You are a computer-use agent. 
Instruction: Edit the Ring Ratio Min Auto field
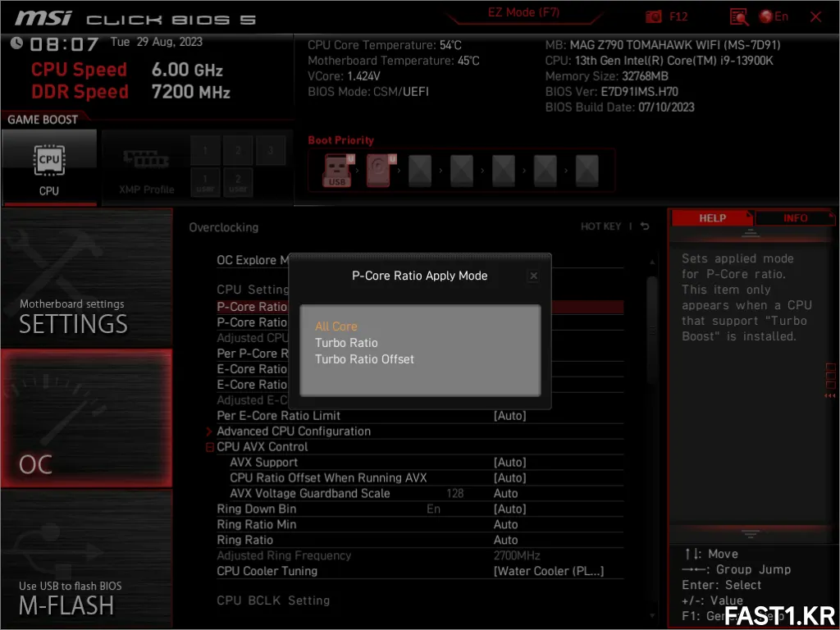coord(505,524)
